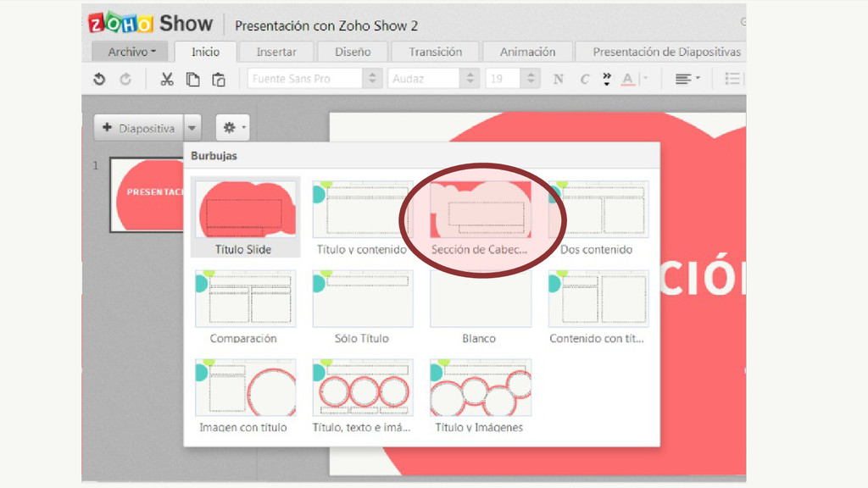Choose the Dos contenido layout
Viewport: 868px width, 488px height.
(x=598, y=218)
